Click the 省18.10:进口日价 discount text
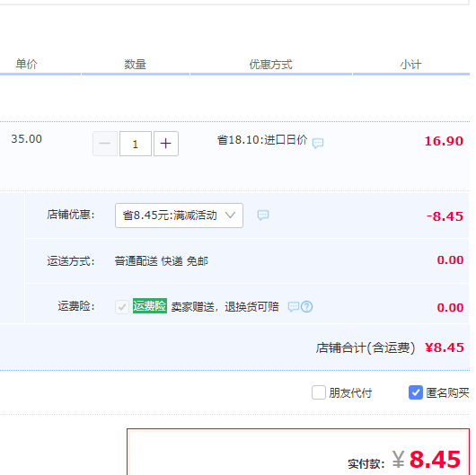 pyautogui.click(x=262, y=140)
